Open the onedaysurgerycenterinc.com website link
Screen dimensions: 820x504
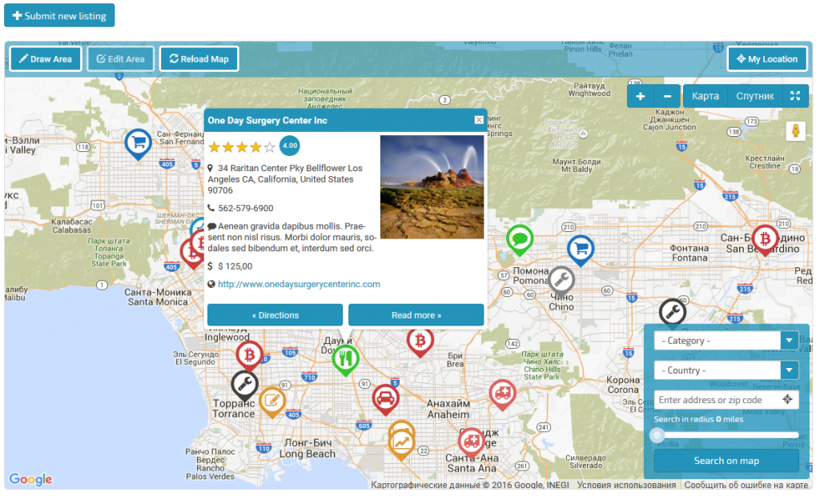(299, 284)
